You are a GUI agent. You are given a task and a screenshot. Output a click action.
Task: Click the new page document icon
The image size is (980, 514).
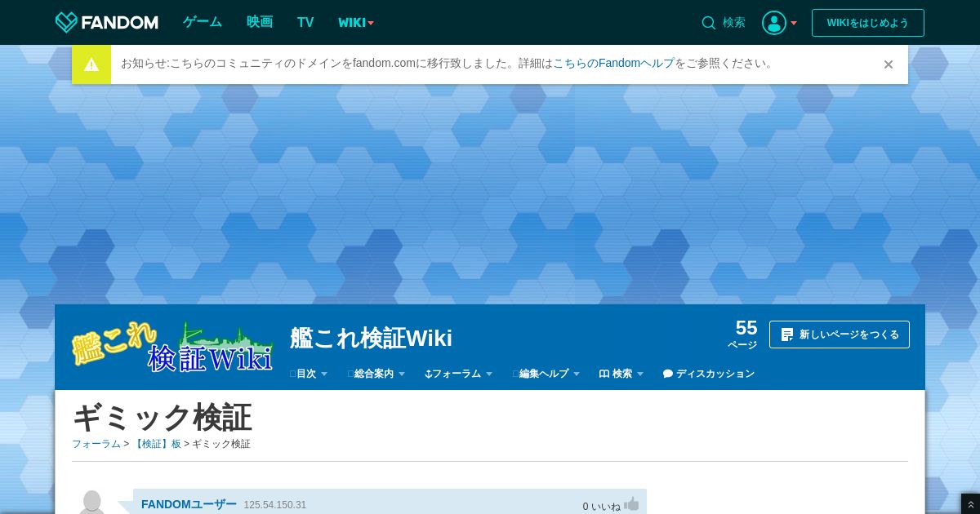pos(787,335)
